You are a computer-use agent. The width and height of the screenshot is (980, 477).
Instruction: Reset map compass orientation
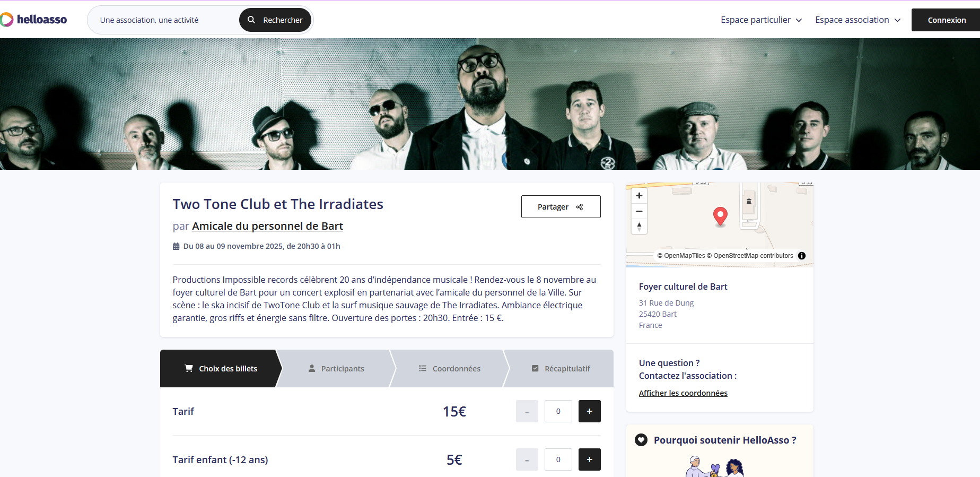[x=639, y=227]
